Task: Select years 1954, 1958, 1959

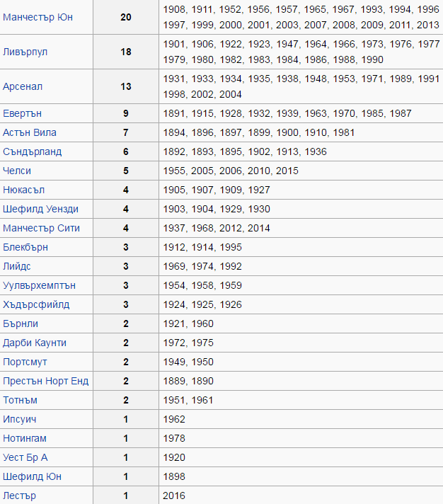Action: pyautogui.click(x=202, y=285)
